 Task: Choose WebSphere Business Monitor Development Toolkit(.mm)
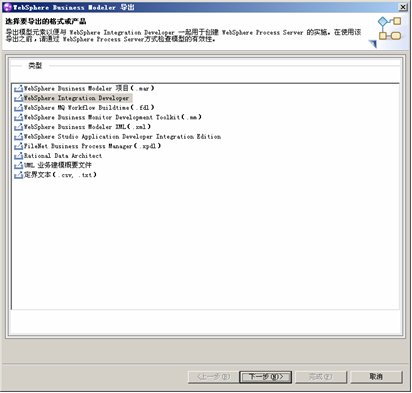[x=112, y=118]
